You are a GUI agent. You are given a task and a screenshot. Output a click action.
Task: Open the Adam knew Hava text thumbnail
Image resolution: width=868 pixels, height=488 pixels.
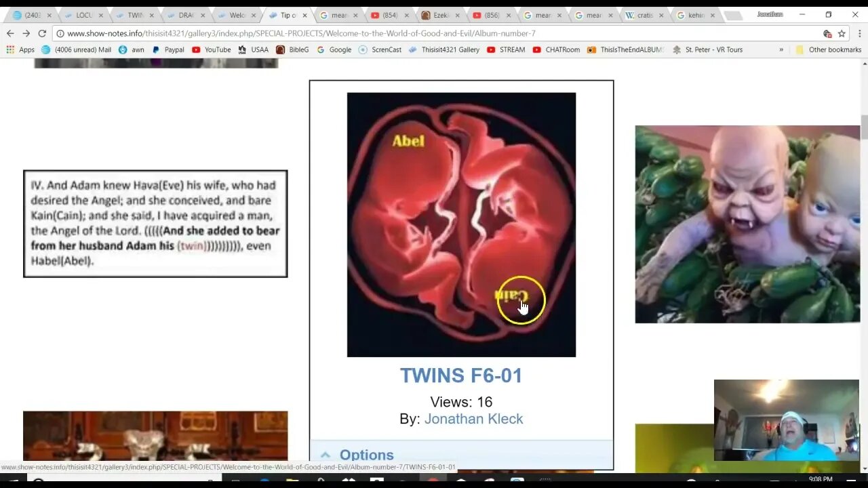155,224
